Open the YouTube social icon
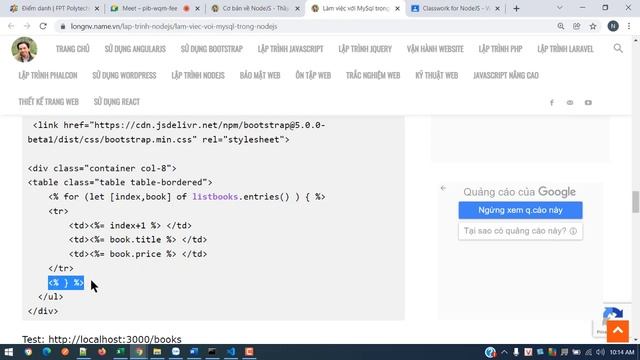The height and width of the screenshot is (360, 640). coord(588,102)
